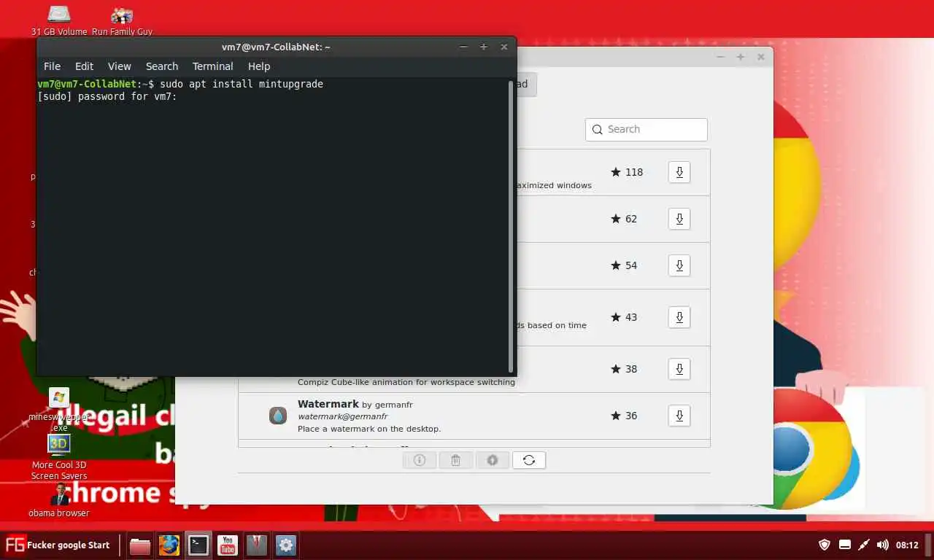Launch Firefox from the taskbar

169,545
